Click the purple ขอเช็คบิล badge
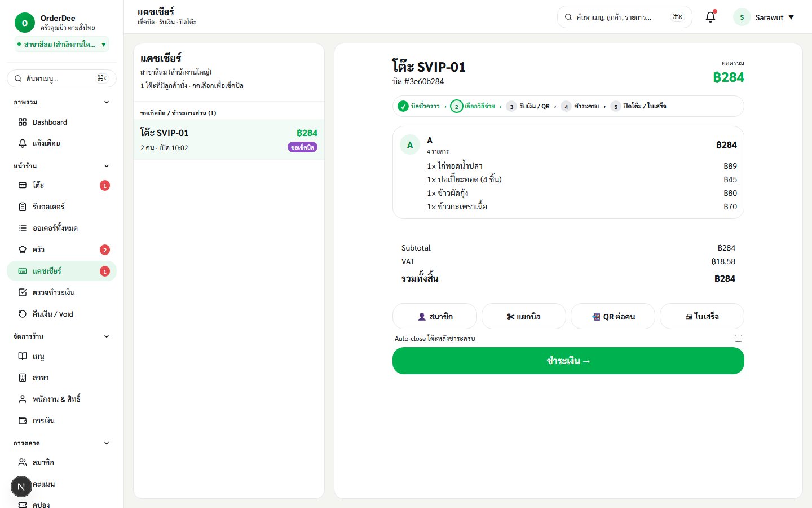The height and width of the screenshot is (508, 812). (x=302, y=147)
